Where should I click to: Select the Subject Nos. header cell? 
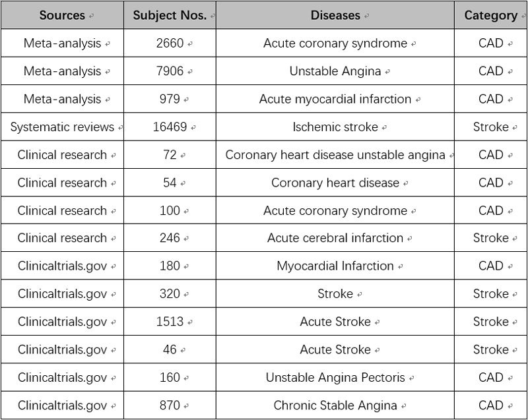click(170, 15)
